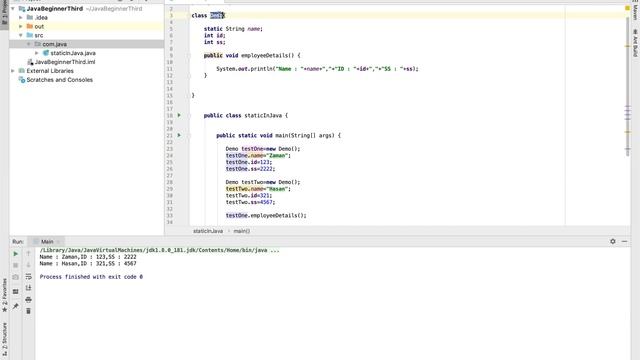Fold the main method via gutter marker
The image size is (640, 360).
(189, 135)
